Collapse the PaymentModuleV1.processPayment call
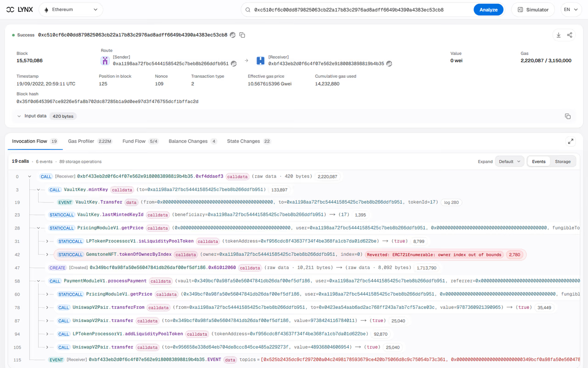The height and width of the screenshot is (368, 588). click(x=39, y=281)
